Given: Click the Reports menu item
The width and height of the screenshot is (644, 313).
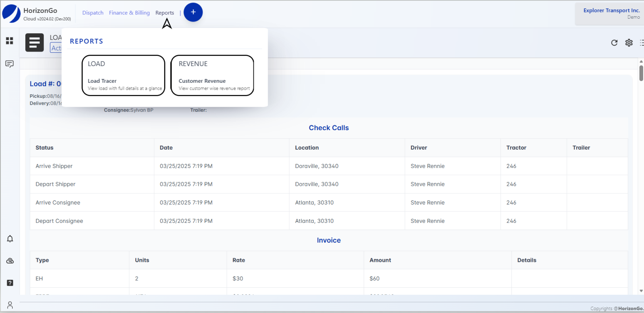Looking at the screenshot, I should click(165, 13).
